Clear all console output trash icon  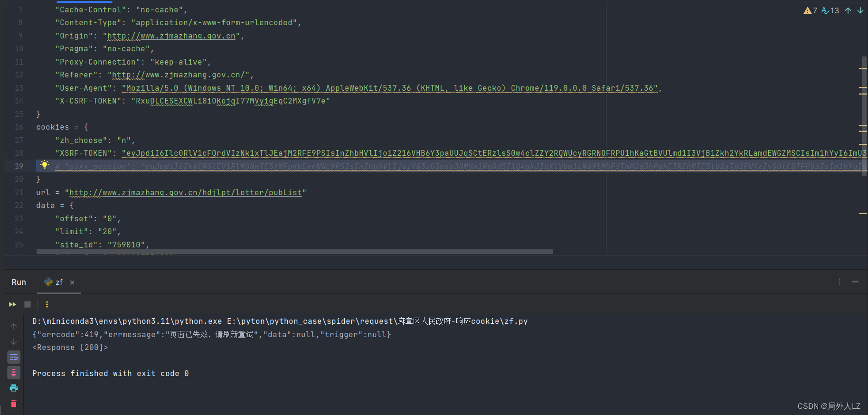click(14, 404)
